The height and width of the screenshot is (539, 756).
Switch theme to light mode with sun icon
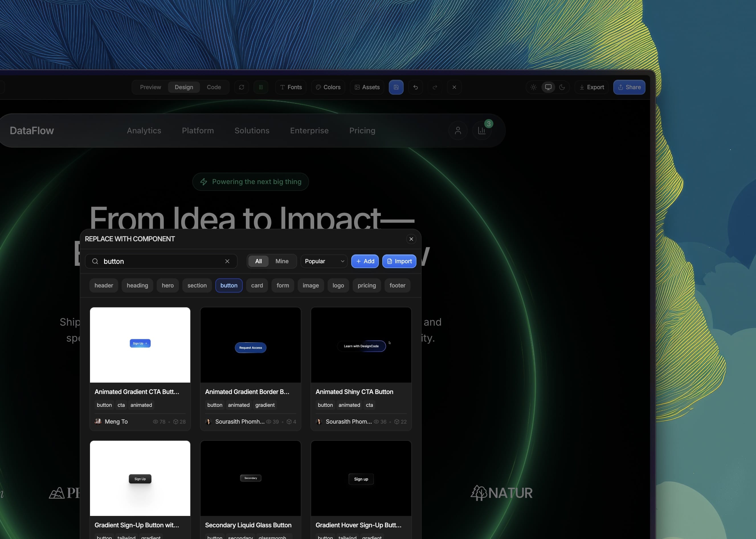click(533, 87)
